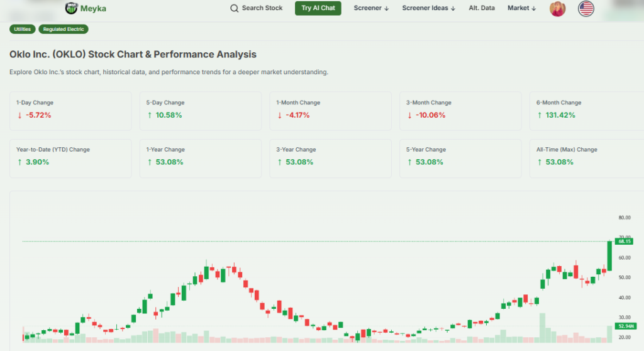Viewport: 644px width, 351px height.
Task: Click the 3-Year Change 53.08% value
Action: [299, 162]
